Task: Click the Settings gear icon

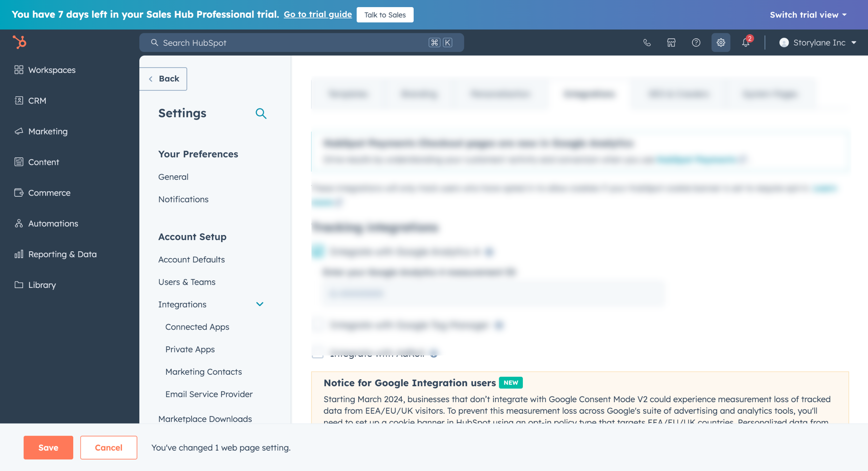Action: pyautogui.click(x=721, y=42)
